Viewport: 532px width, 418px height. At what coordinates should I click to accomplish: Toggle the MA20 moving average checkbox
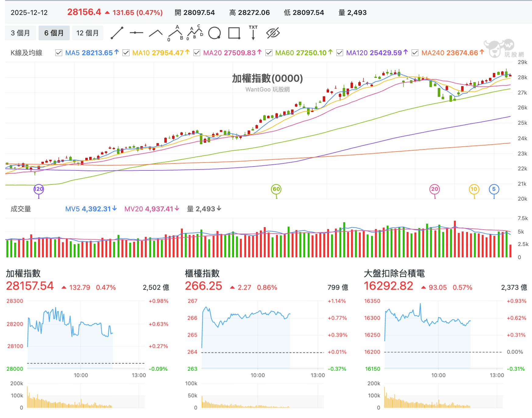coord(197,53)
